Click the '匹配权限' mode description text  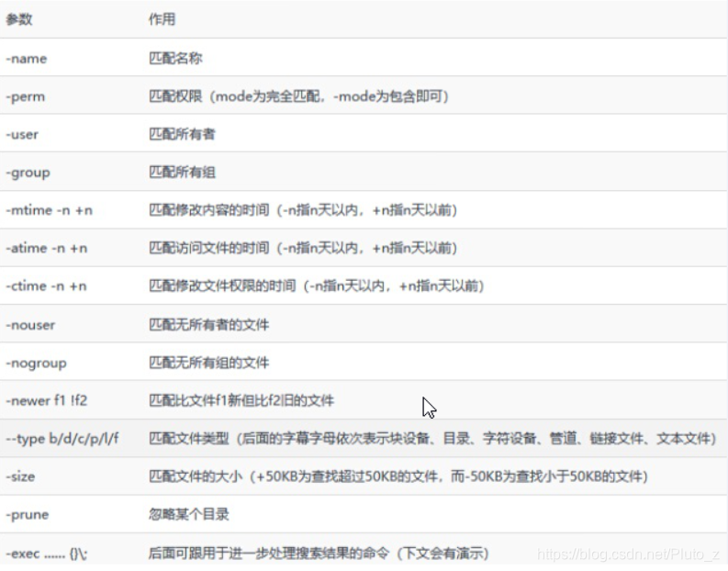coord(298,96)
